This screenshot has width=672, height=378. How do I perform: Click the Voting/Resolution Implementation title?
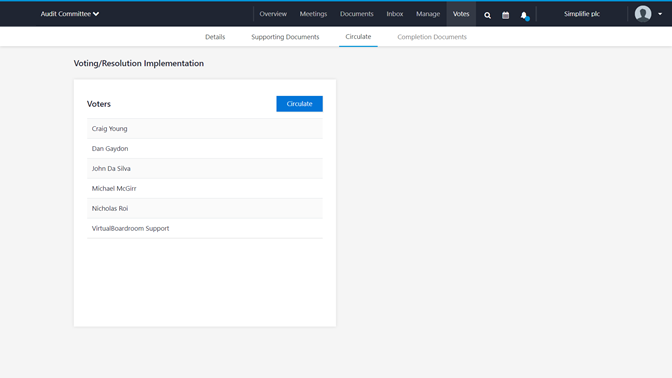(x=139, y=63)
